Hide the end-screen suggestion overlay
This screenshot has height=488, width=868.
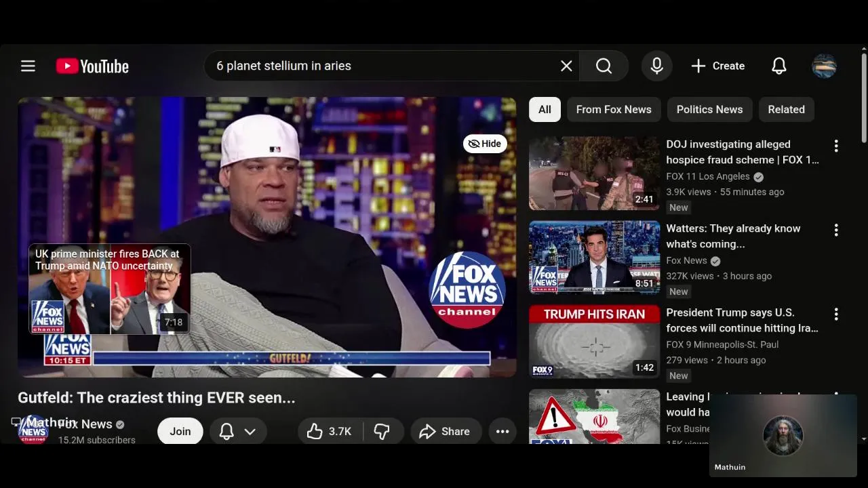point(485,144)
